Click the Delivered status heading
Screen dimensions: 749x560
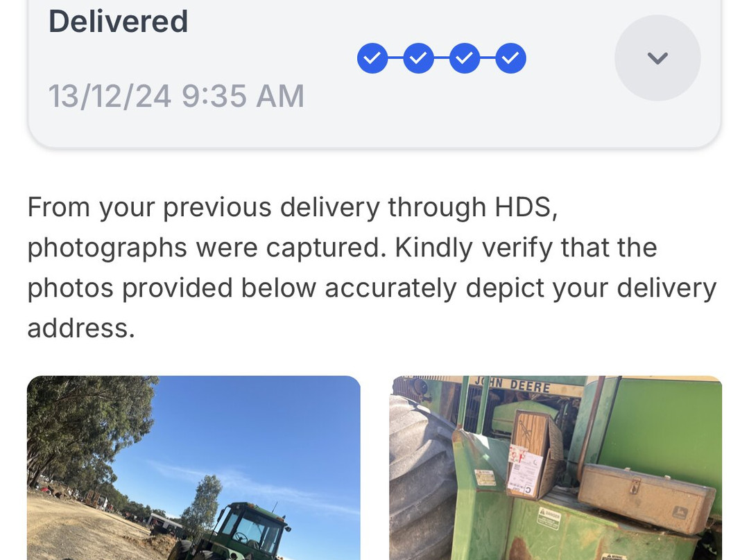[x=119, y=21]
